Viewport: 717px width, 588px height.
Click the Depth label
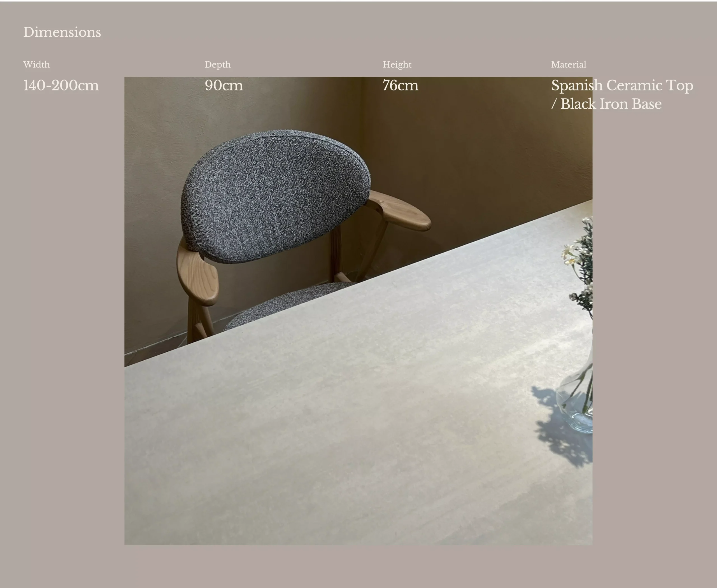point(217,64)
